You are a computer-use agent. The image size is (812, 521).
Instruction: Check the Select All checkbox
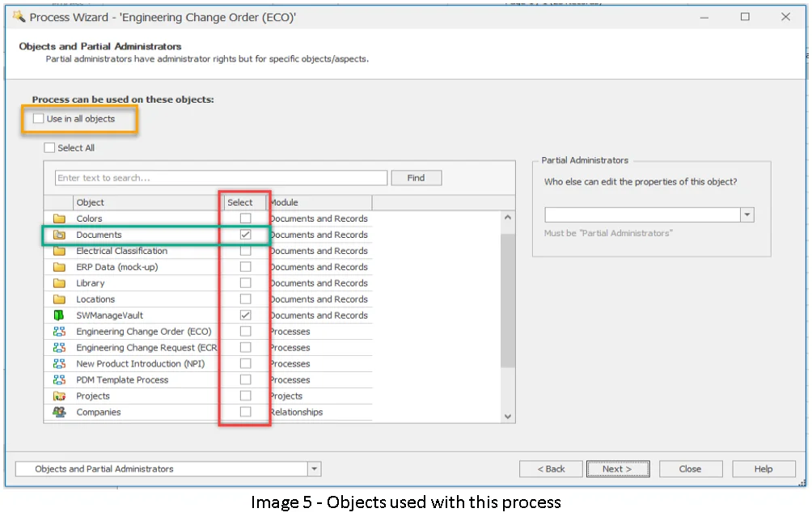[x=50, y=148]
